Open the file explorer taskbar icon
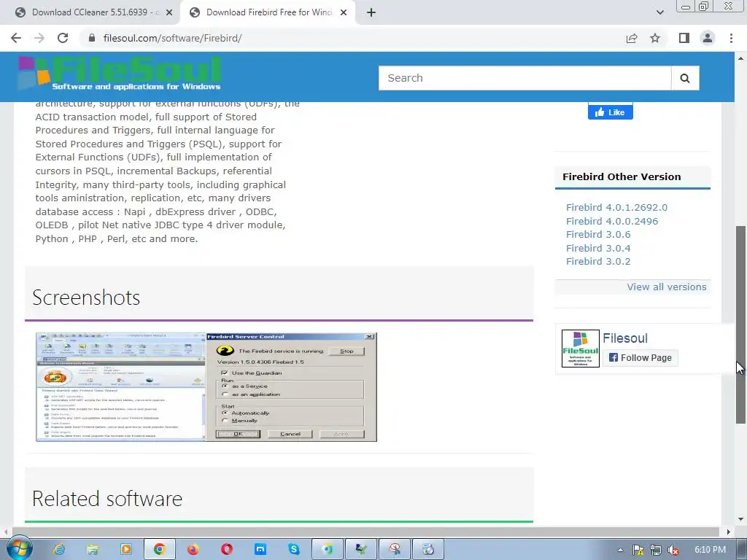The width and height of the screenshot is (747, 560). point(93,550)
